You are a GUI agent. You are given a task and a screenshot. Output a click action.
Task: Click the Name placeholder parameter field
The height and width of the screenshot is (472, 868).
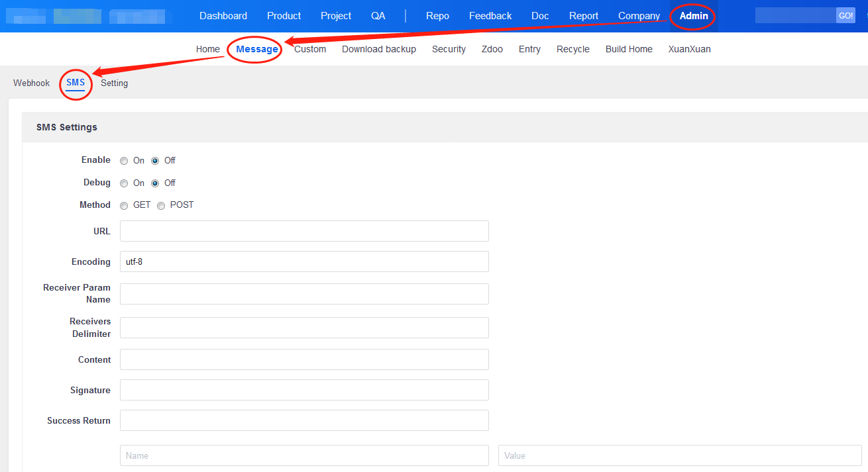(304, 455)
